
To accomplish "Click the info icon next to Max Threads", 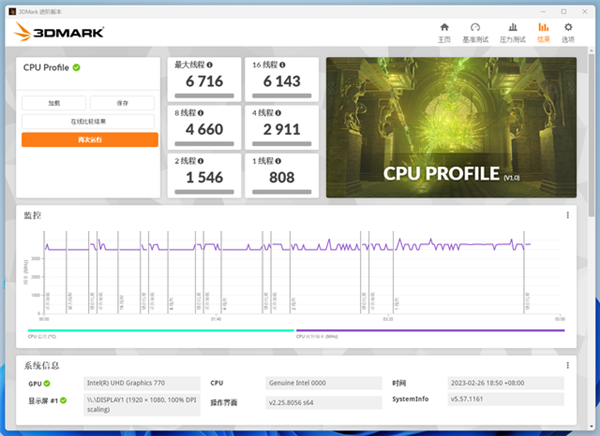I will [210, 65].
